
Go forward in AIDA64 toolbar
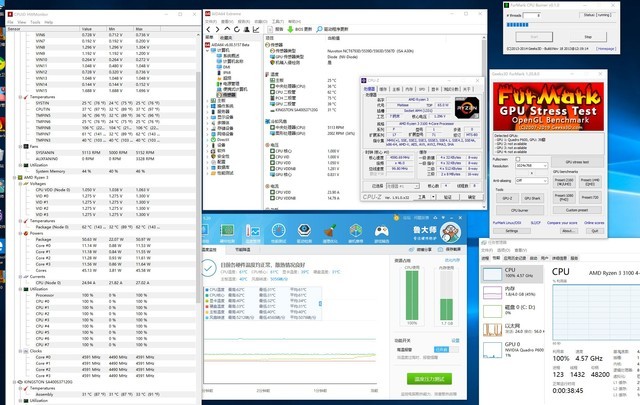pyautogui.click(x=218, y=29)
